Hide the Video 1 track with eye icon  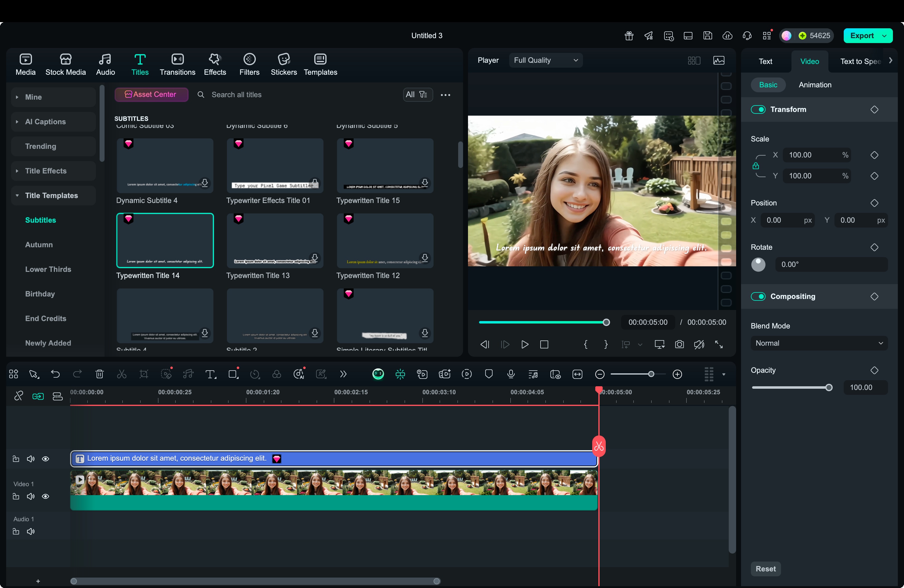46,496
